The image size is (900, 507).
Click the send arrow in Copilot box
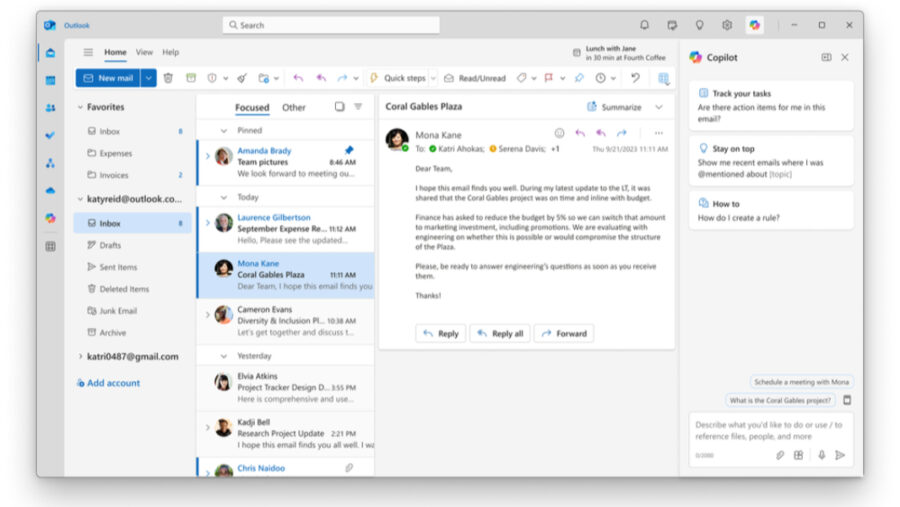[x=840, y=455]
